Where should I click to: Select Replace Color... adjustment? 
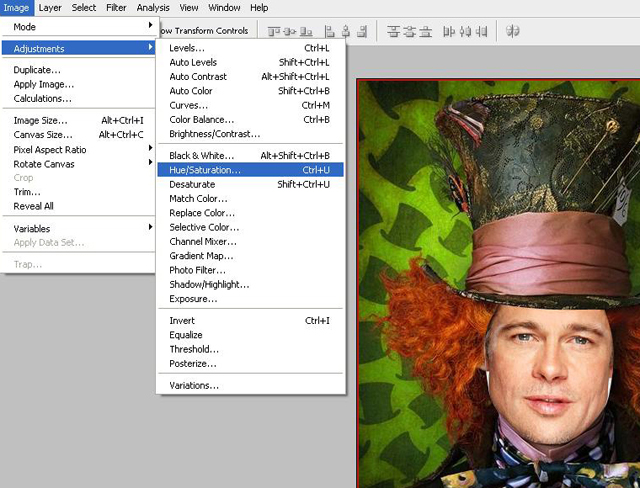[x=251, y=213]
